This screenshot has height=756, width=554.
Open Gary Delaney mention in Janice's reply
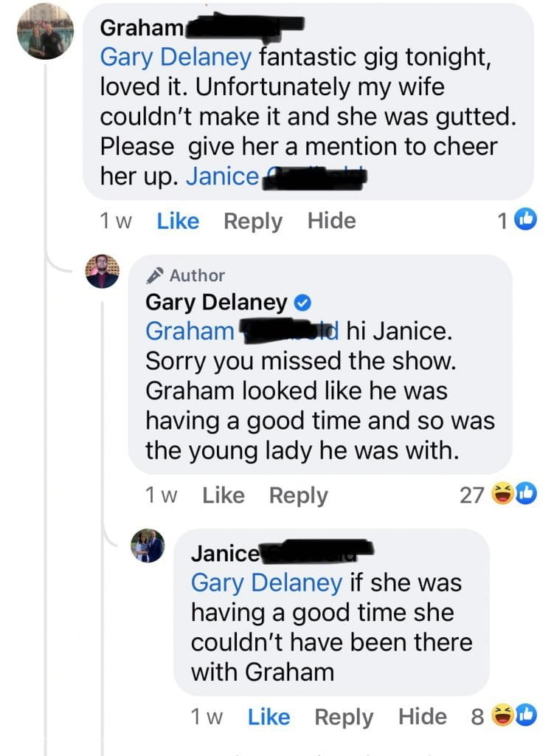[x=266, y=583]
